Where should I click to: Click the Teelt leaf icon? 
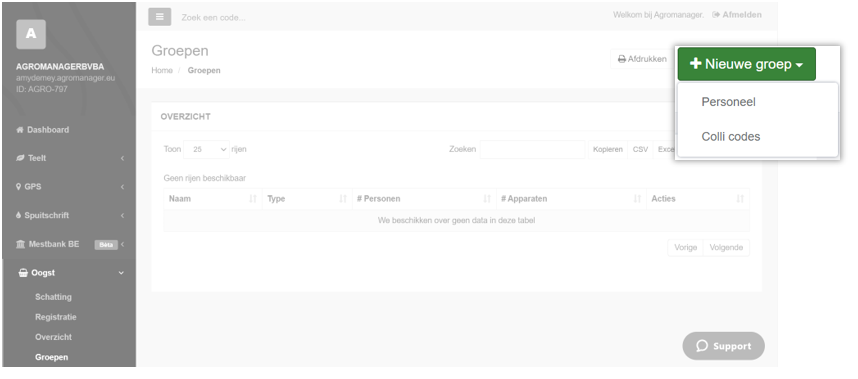click(x=20, y=159)
